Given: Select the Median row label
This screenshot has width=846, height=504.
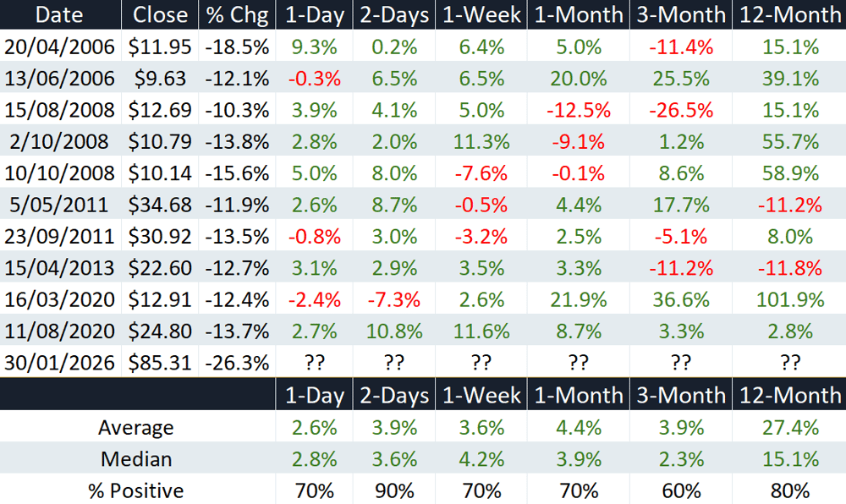Looking at the screenshot, I should click(137, 458).
